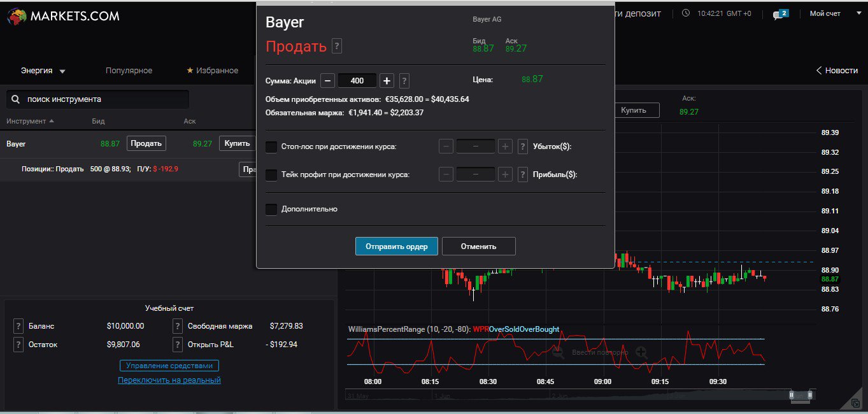Click the stop-loss price input field
Image resolution: width=868 pixels, height=414 pixels.
476,146
